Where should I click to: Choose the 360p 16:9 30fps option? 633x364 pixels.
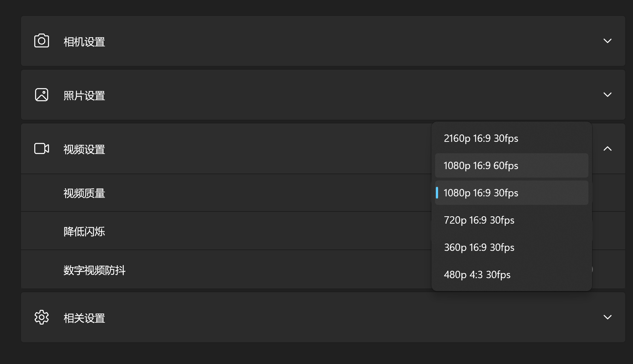511,247
